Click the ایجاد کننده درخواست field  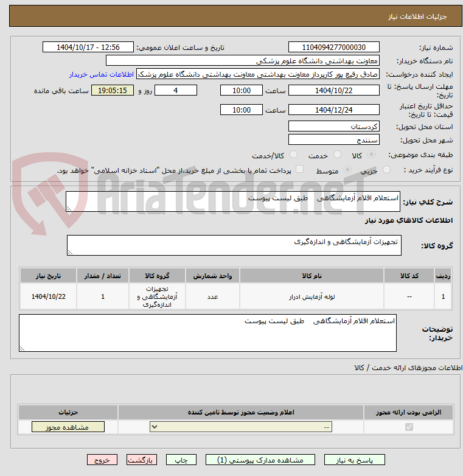[x=258, y=74]
